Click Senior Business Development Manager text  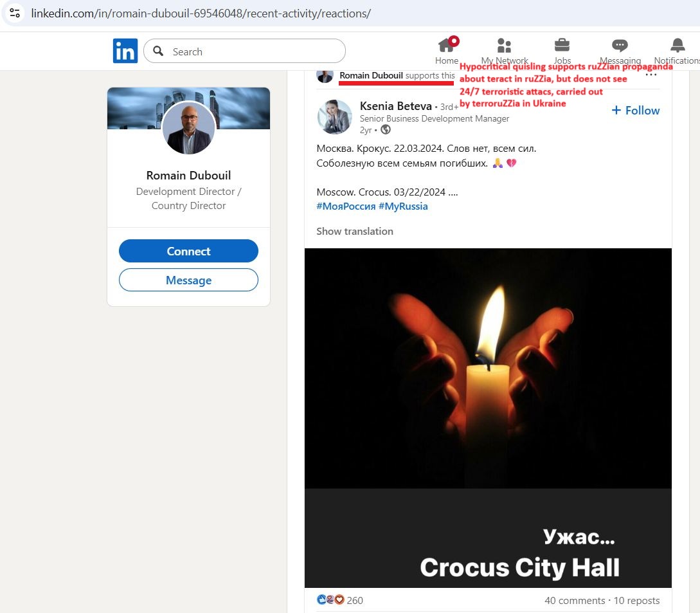click(435, 118)
